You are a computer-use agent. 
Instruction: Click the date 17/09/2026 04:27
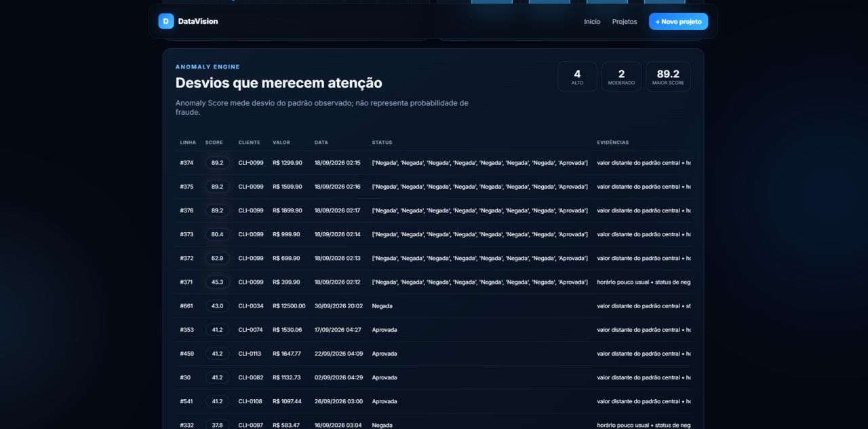[338, 330]
